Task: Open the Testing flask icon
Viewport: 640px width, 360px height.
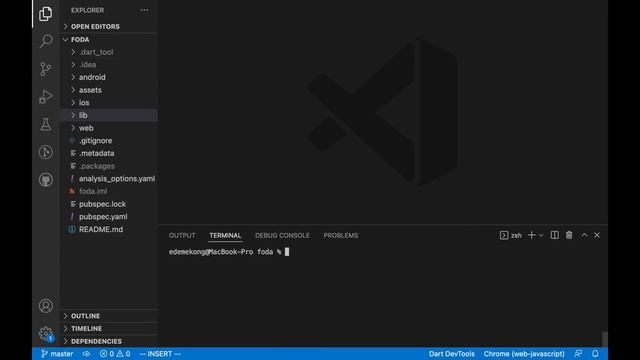Action: (46, 124)
